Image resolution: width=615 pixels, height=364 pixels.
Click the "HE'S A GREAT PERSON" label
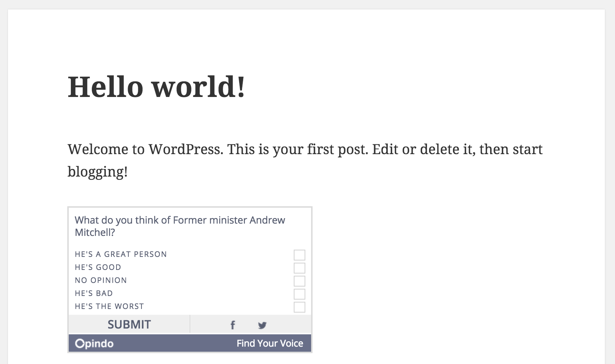(121, 254)
